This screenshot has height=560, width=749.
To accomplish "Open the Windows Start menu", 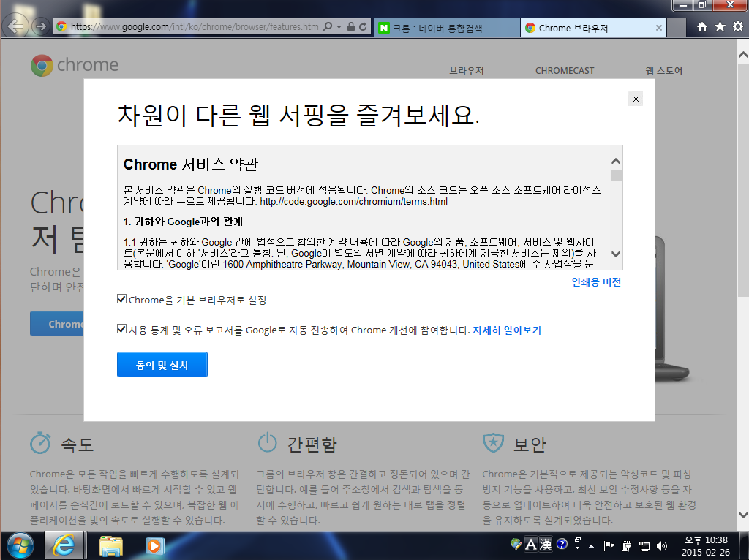I will point(20,545).
